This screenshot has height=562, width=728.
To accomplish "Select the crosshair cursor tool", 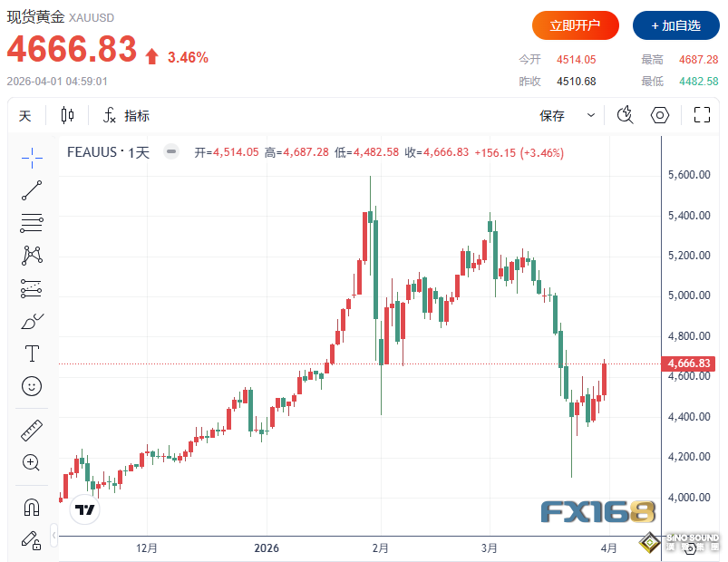I will tap(32, 157).
